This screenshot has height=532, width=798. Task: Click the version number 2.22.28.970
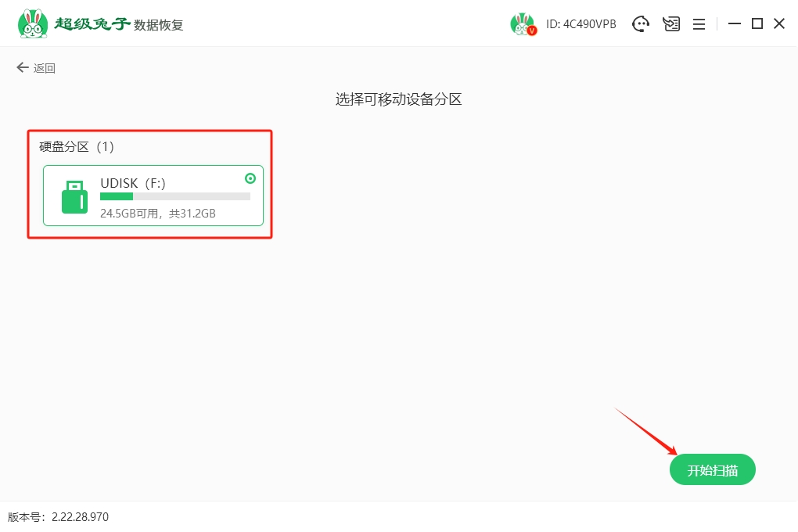80,517
